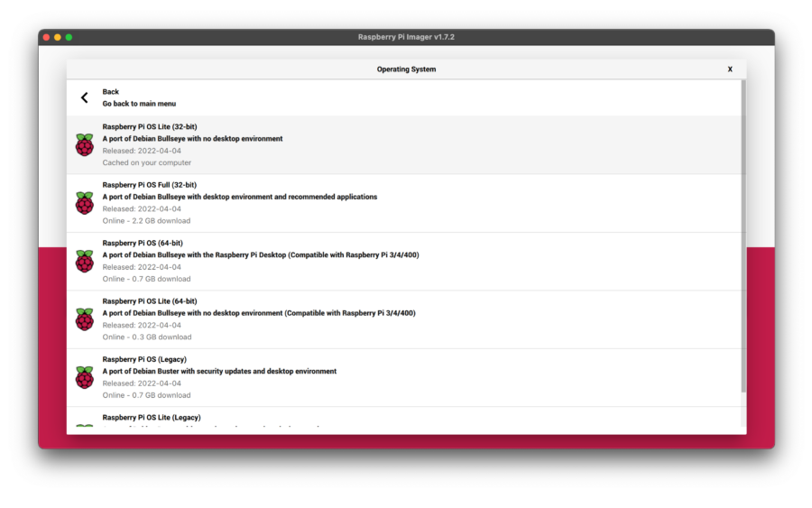Select partially visible Raspberry Pi OS Lite (Legacy)
812x508 pixels.
[152, 418]
